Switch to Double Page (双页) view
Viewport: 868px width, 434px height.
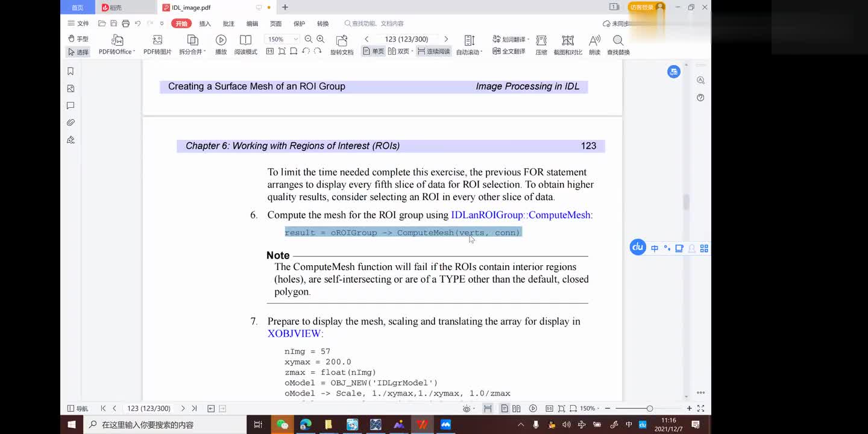tap(400, 52)
